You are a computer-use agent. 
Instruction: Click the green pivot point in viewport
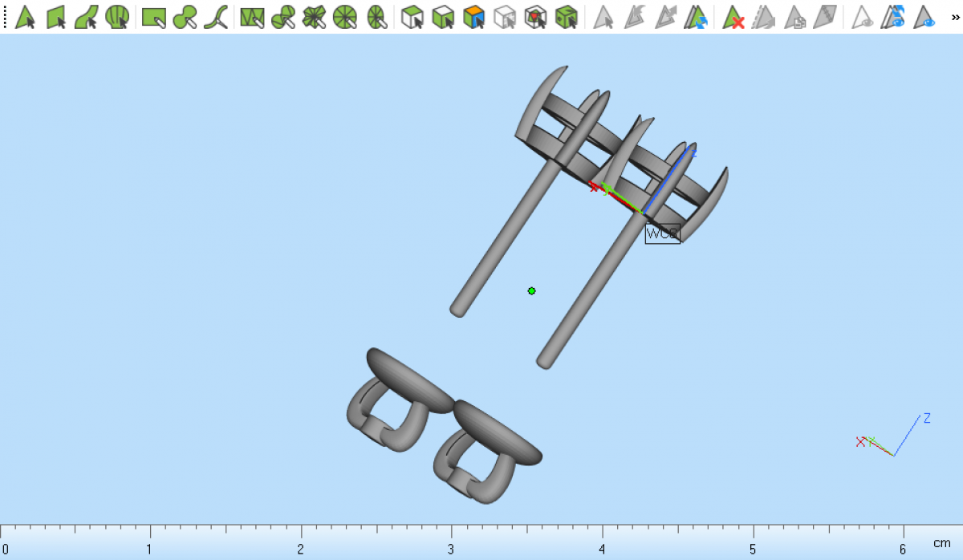pyautogui.click(x=531, y=290)
